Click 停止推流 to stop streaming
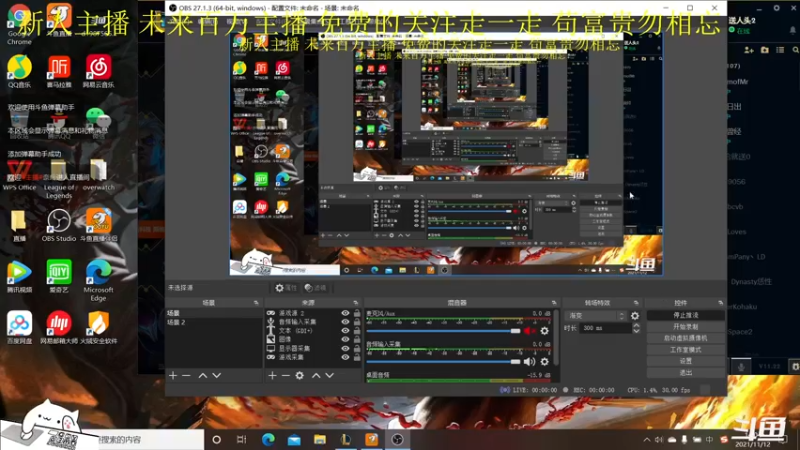The image size is (800, 450). point(686,315)
